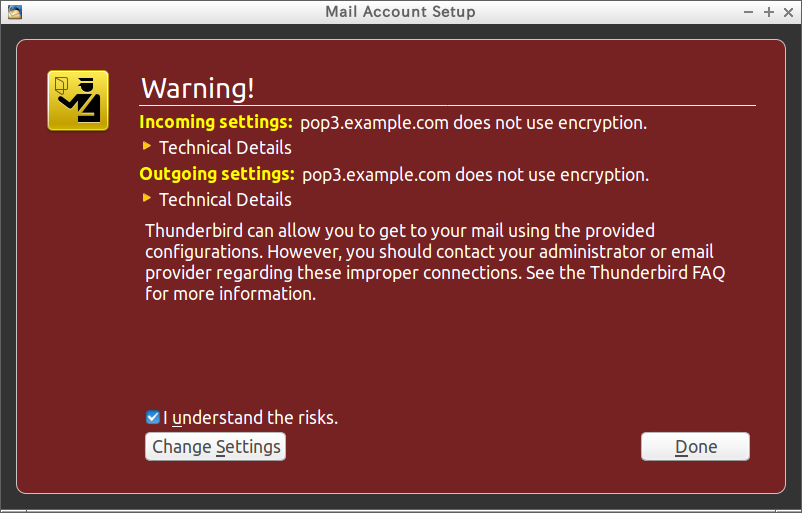Select the yellow Outgoing settings label
The image size is (802, 513).
(216, 174)
